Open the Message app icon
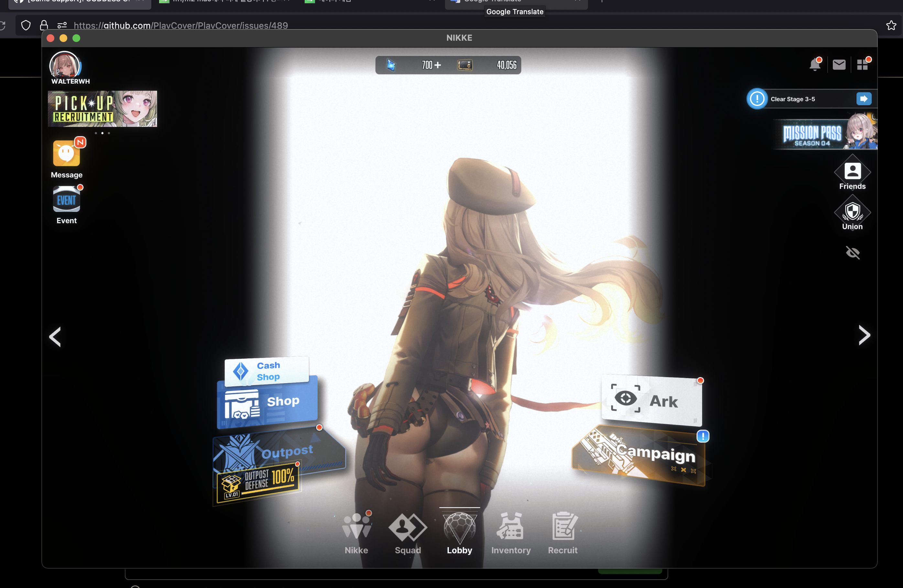The height and width of the screenshot is (588, 903). point(66,153)
